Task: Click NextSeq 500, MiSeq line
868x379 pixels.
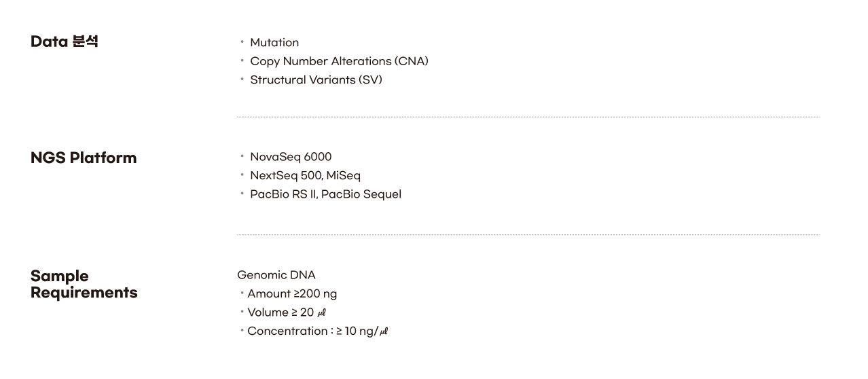Action: tap(305, 175)
